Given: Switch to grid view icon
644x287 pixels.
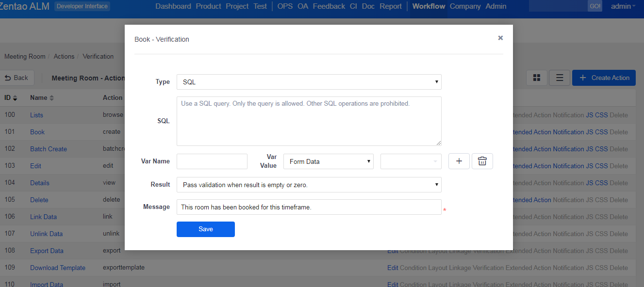Looking at the screenshot, I should pyautogui.click(x=537, y=78).
